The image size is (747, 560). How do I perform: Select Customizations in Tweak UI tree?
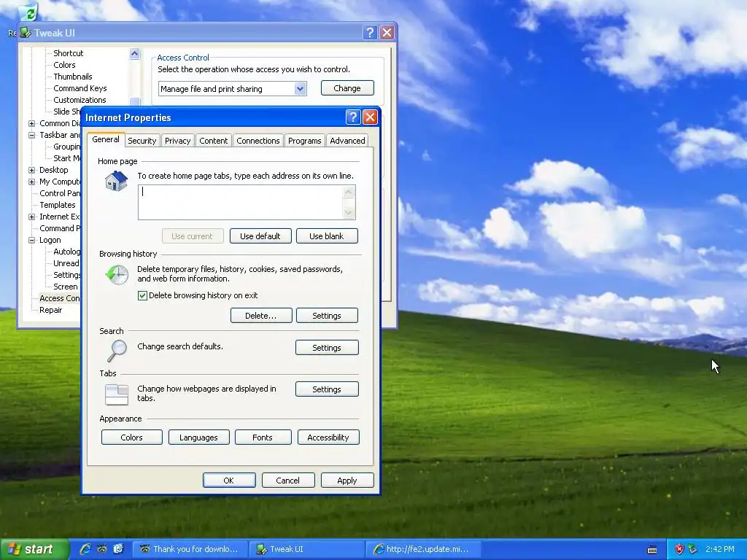click(80, 100)
